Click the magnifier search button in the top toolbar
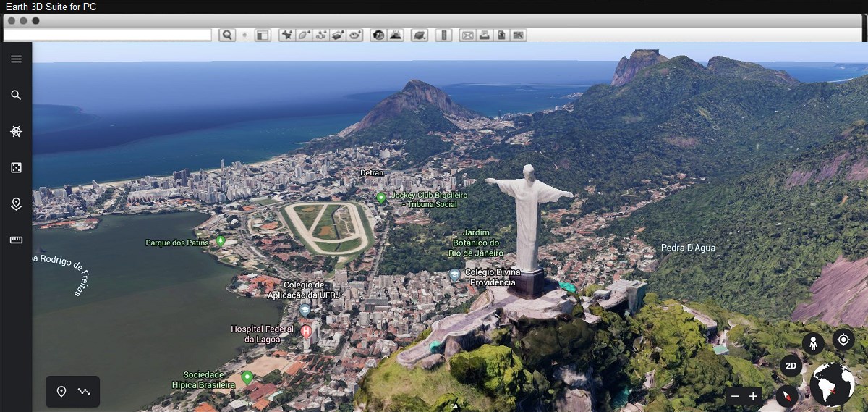 tap(227, 35)
